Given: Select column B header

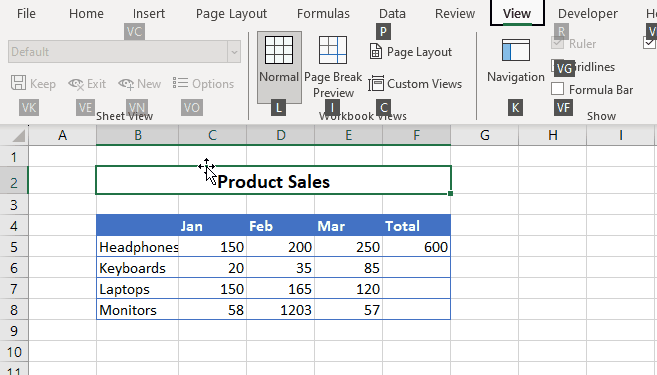Looking at the screenshot, I should point(137,135).
